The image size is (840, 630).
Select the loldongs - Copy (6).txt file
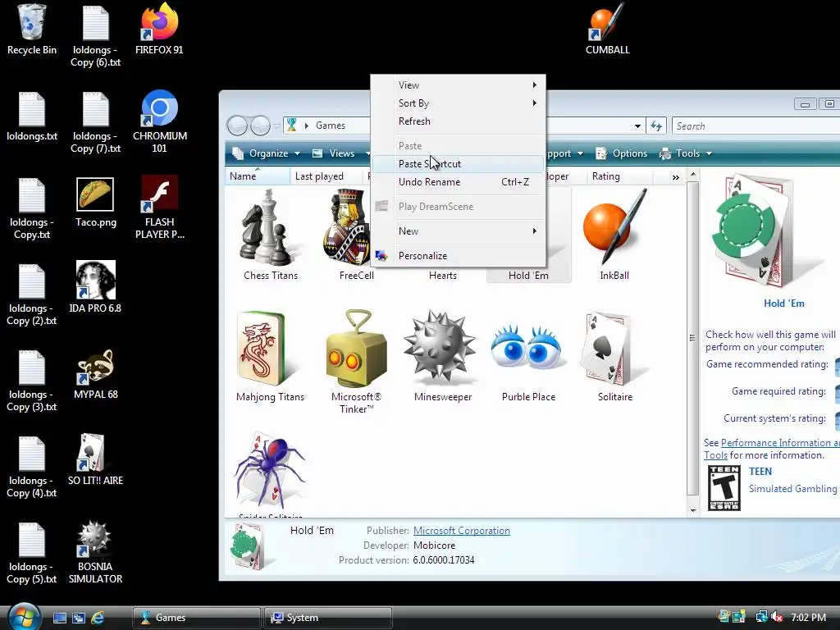click(95, 34)
